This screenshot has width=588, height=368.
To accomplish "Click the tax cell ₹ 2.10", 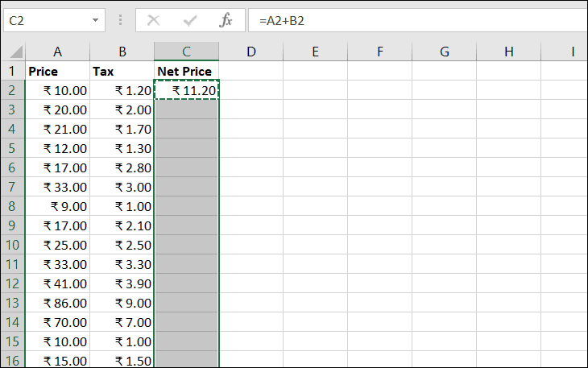I will [122, 225].
